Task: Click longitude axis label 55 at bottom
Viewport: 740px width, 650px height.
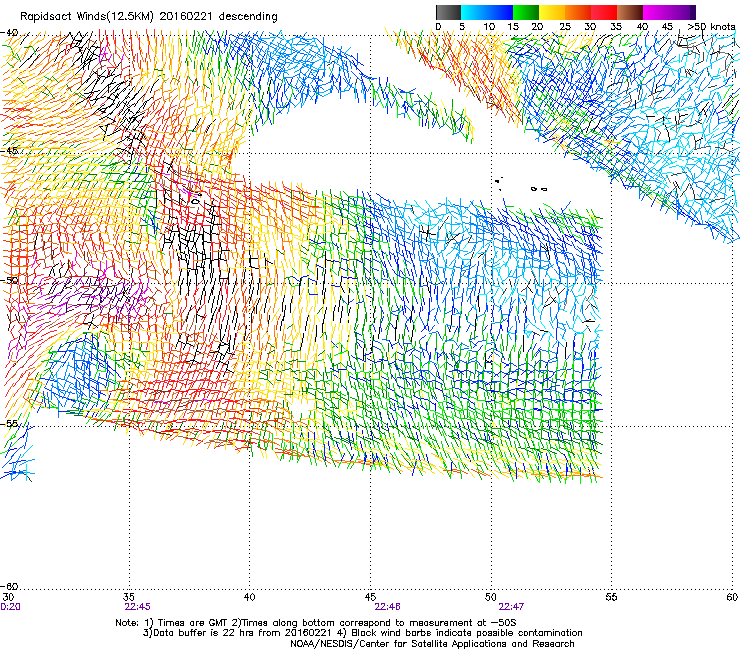Action: 611,597
